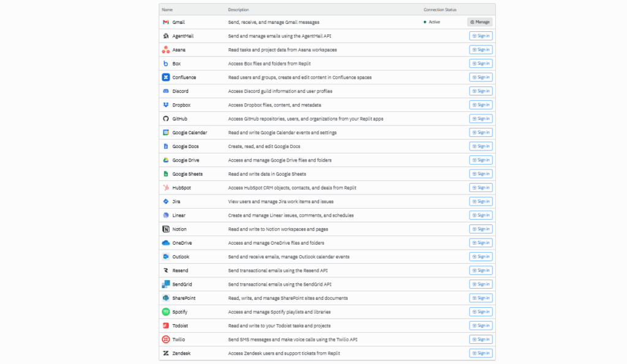
Task: Sign in to SendGrid
Action: click(481, 284)
